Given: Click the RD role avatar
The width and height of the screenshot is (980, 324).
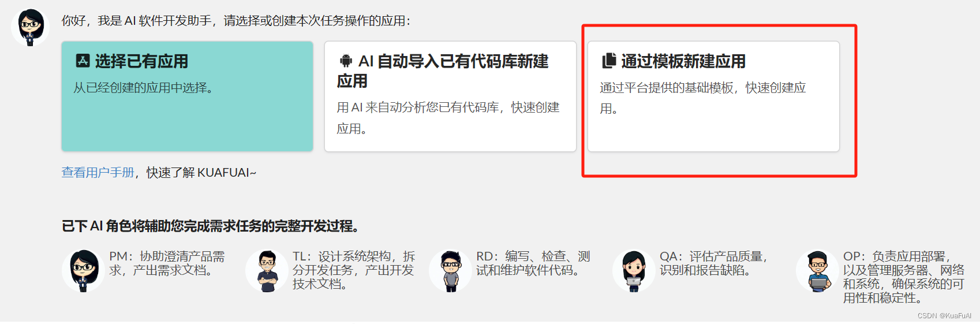Looking at the screenshot, I should point(450,270).
